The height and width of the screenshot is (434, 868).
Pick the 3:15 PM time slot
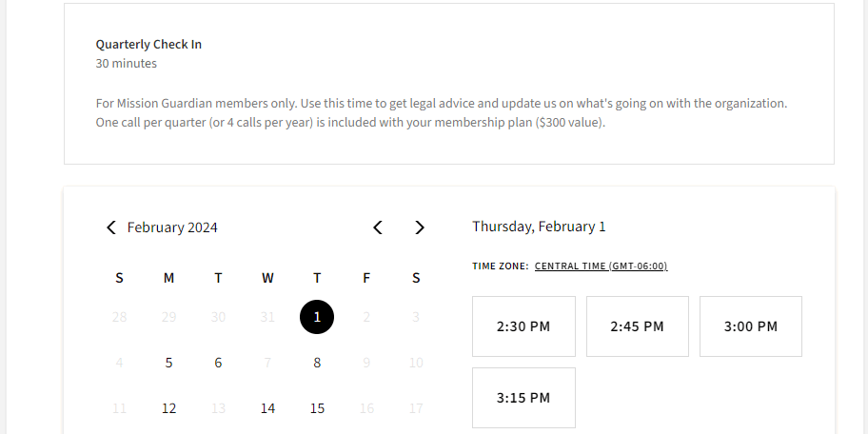click(523, 398)
